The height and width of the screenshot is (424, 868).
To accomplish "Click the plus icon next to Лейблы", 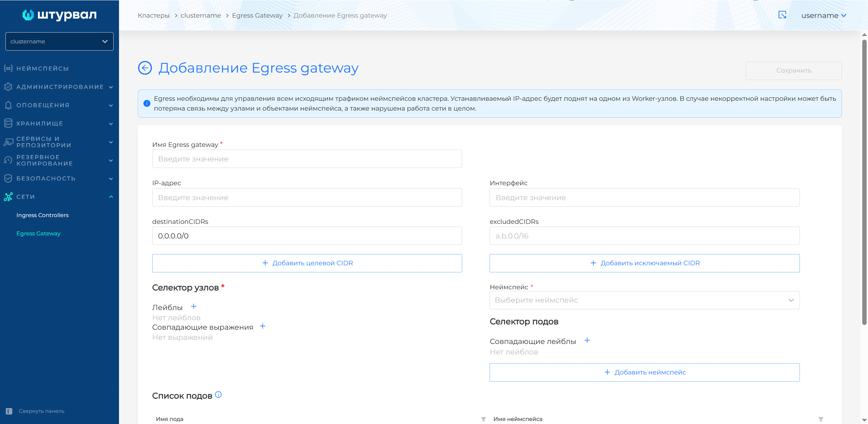I will point(194,307).
